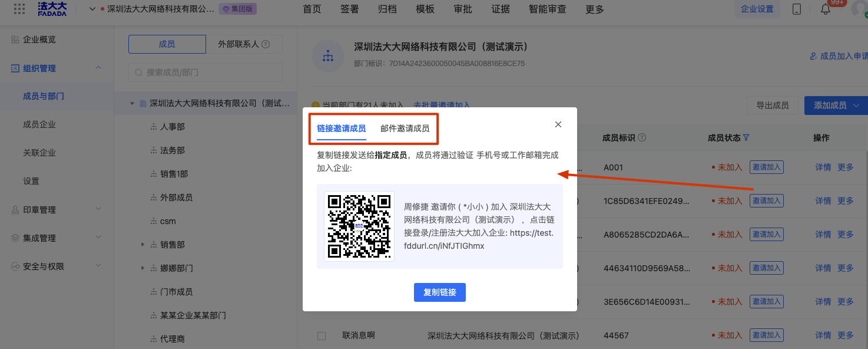Open 详情 for member A001

[823, 167]
